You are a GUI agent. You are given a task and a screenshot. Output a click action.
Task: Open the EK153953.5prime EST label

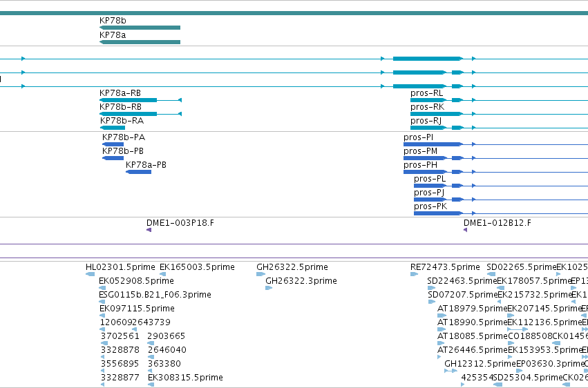tap(544, 350)
